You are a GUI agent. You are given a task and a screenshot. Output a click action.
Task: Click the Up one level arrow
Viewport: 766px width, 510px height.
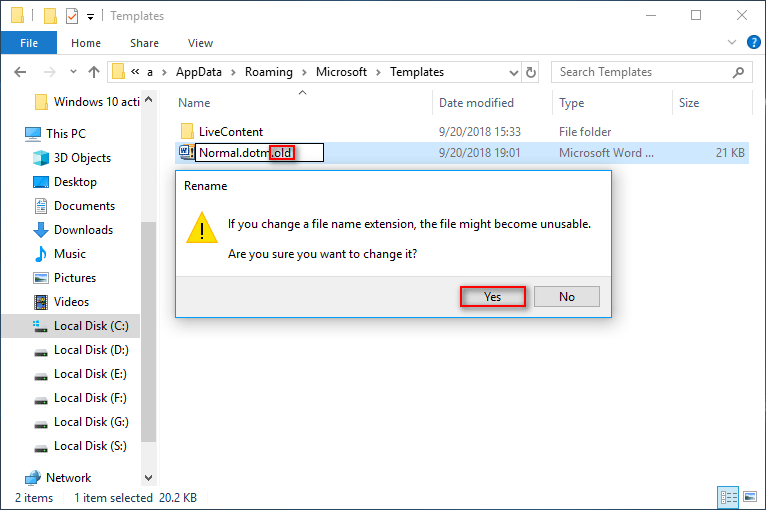[x=94, y=72]
